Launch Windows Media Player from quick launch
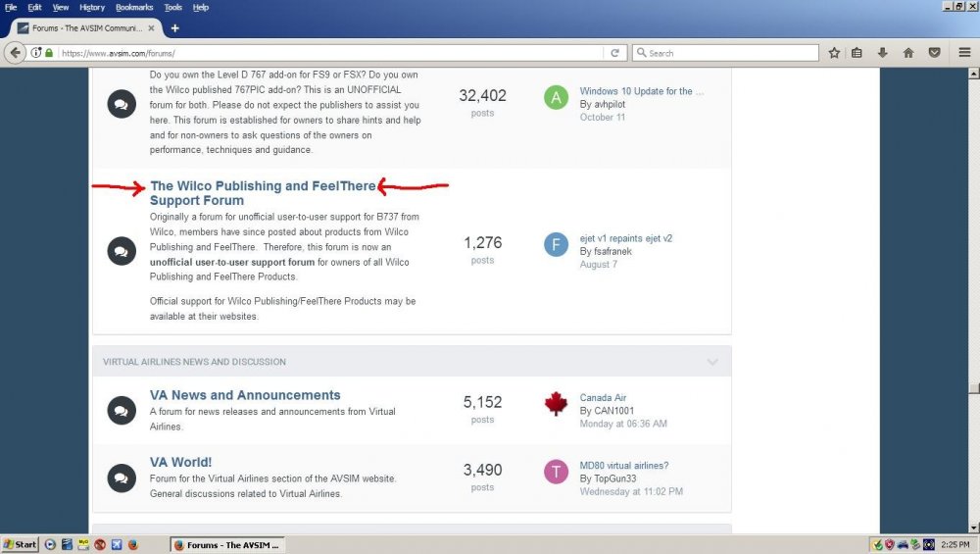 tap(50, 544)
